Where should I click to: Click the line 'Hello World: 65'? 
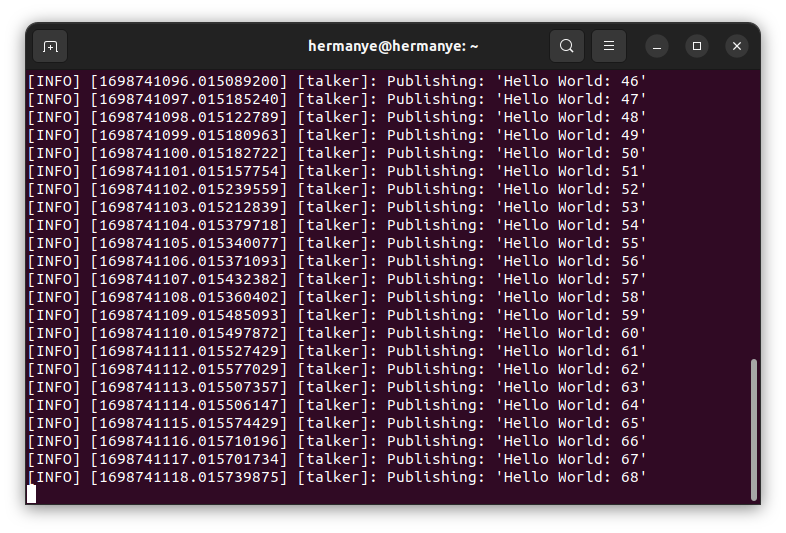[x=337, y=424]
